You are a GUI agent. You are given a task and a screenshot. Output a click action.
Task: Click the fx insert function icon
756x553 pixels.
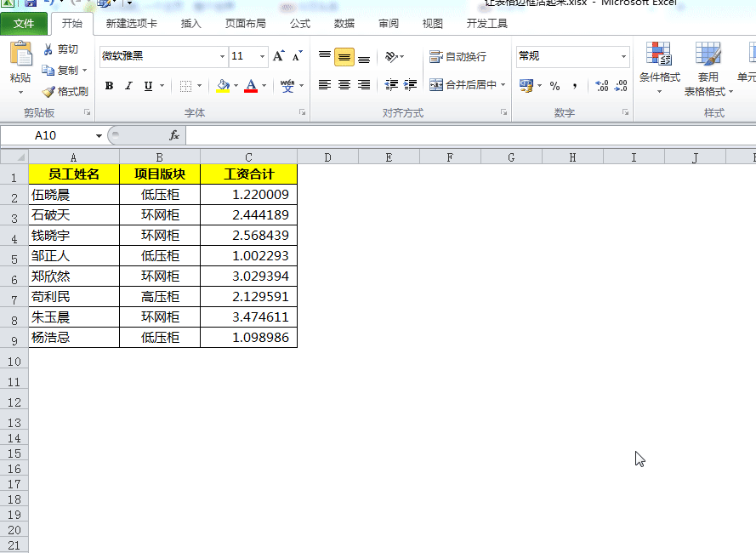(174, 135)
